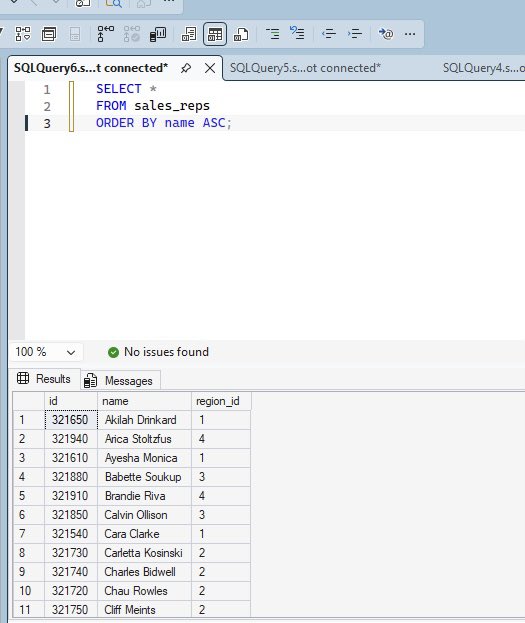Viewport: 525px width, 623px height.
Task: Select the Arica Stoltzfus cell
Action: (144, 439)
